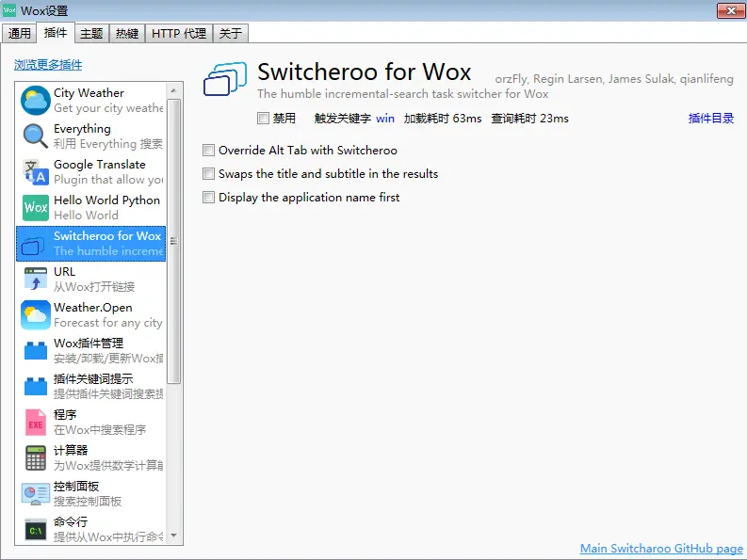The image size is (747, 560).
Task: Click the 命令行 terminal icon
Action: 36,530
